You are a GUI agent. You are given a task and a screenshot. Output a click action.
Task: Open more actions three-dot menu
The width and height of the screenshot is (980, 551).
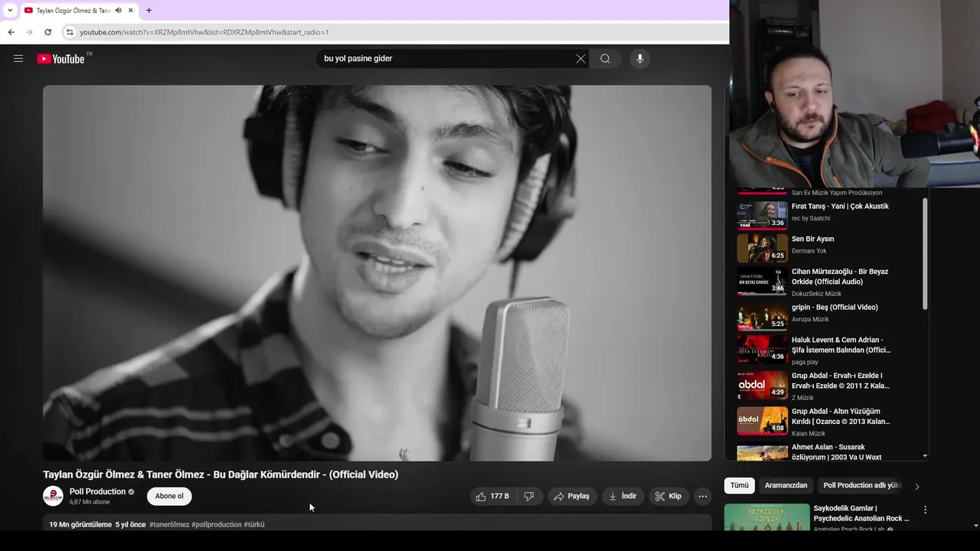pos(702,497)
